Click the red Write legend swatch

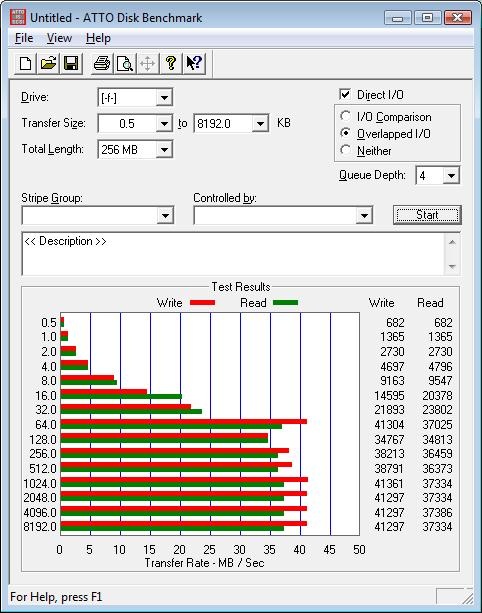(202, 303)
